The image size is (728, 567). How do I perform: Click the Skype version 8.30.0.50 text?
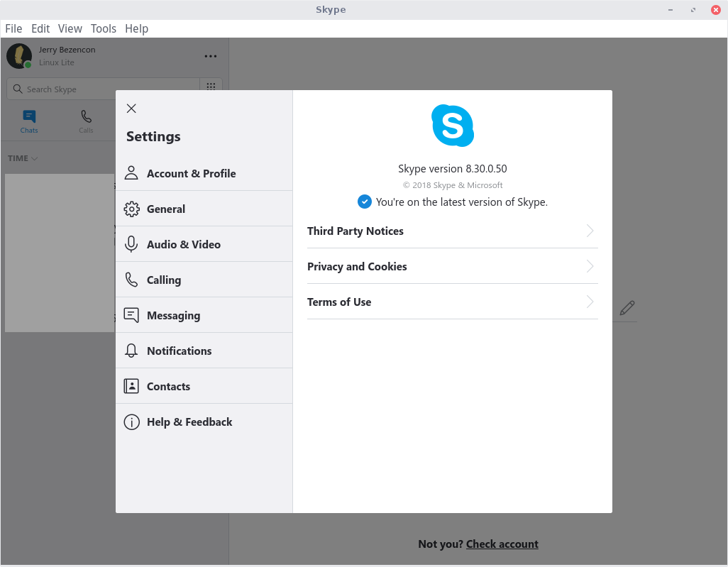452,169
